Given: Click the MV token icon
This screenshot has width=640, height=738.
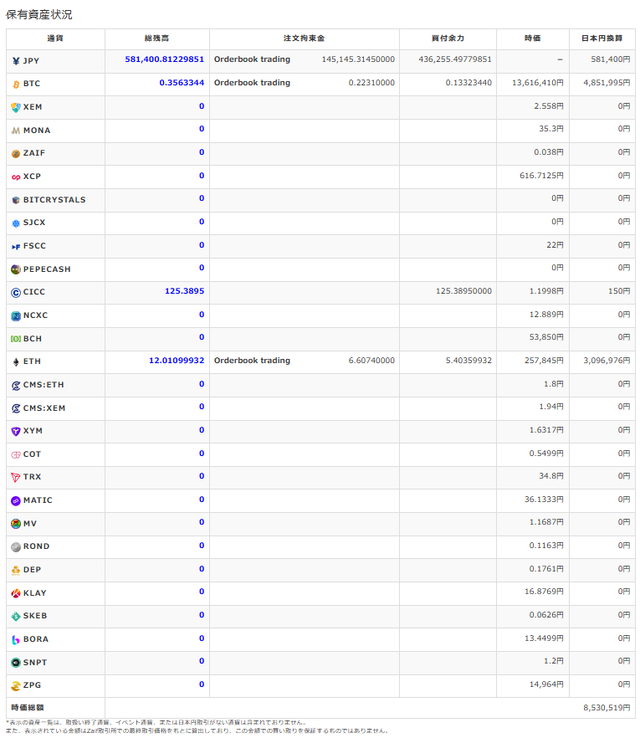Looking at the screenshot, I should pos(16,524).
